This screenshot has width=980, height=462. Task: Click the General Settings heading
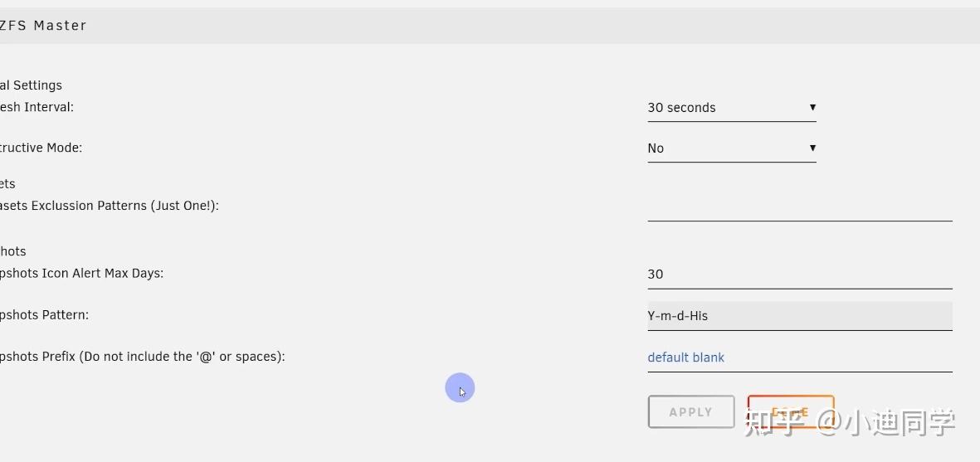tap(32, 85)
